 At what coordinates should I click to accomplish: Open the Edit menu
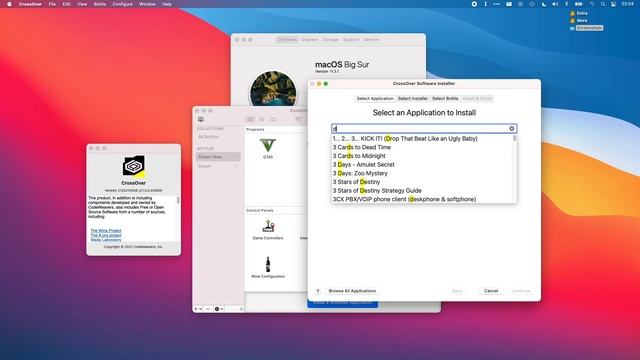pos(67,4)
